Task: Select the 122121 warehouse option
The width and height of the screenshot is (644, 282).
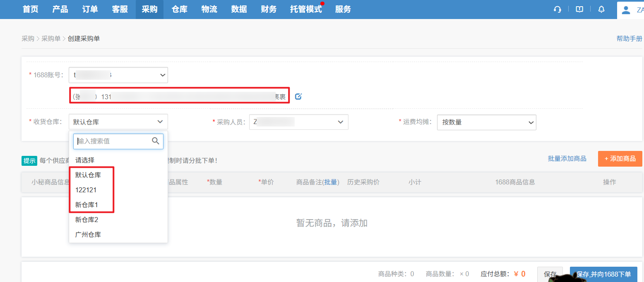Action: 86,190
